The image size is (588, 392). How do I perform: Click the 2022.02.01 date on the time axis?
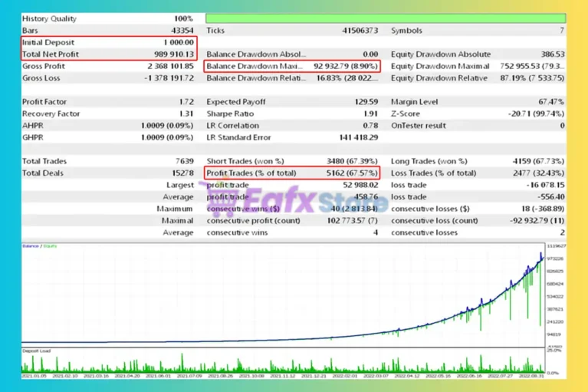345,376
